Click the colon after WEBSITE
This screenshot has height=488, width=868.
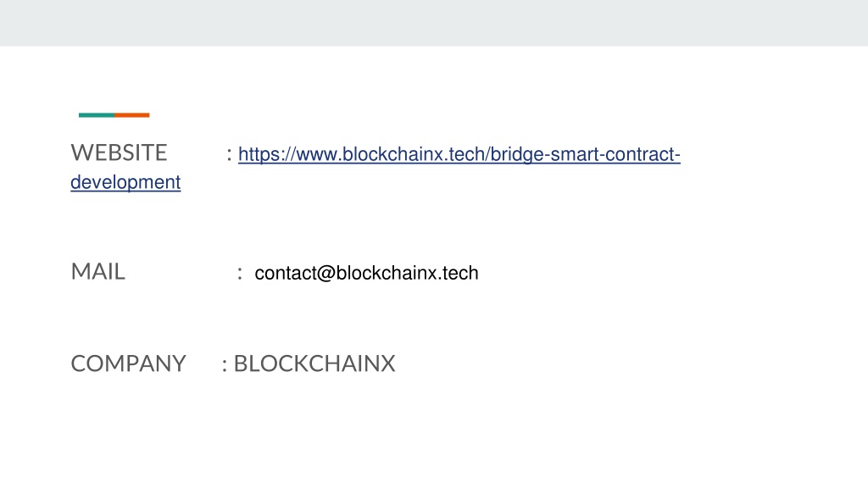pyautogui.click(x=229, y=155)
